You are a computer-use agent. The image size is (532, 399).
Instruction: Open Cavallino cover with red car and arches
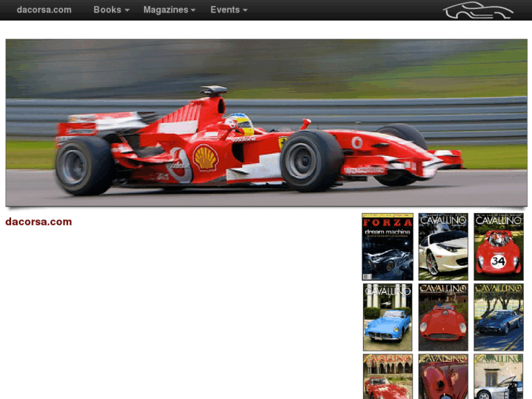(x=387, y=376)
